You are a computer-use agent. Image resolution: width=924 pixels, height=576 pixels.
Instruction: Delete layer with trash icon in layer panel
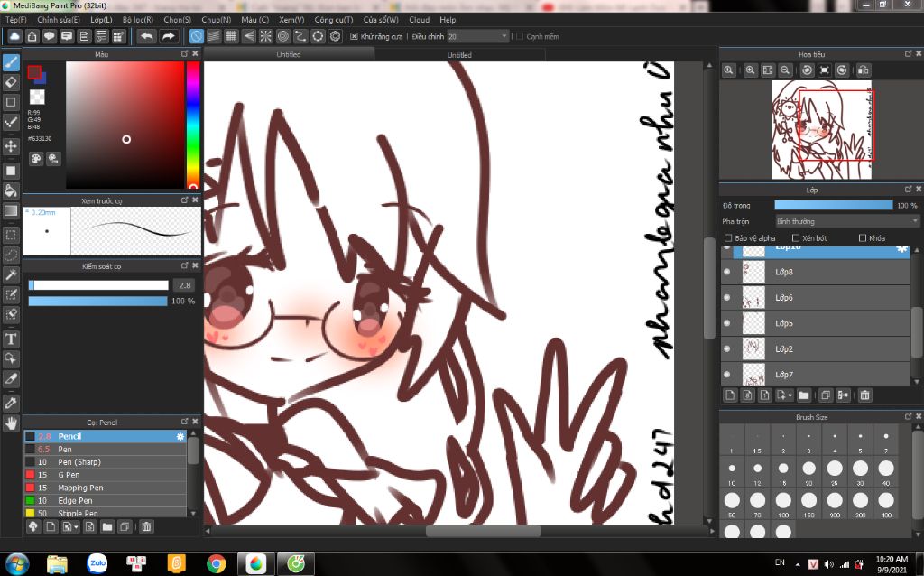coord(864,395)
